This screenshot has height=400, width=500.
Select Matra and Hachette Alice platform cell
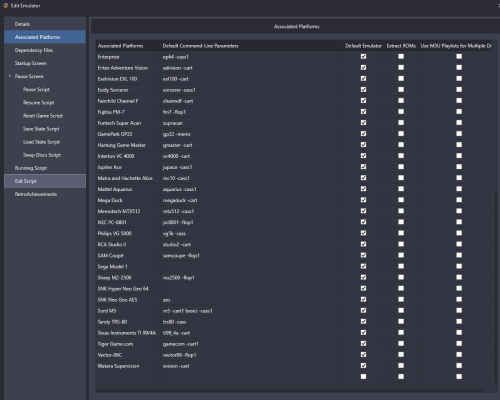(128, 178)
